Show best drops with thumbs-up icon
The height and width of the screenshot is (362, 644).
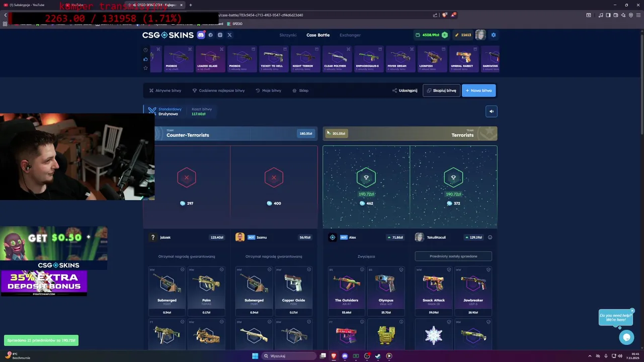pyautogui.click(x=145, y=59)
